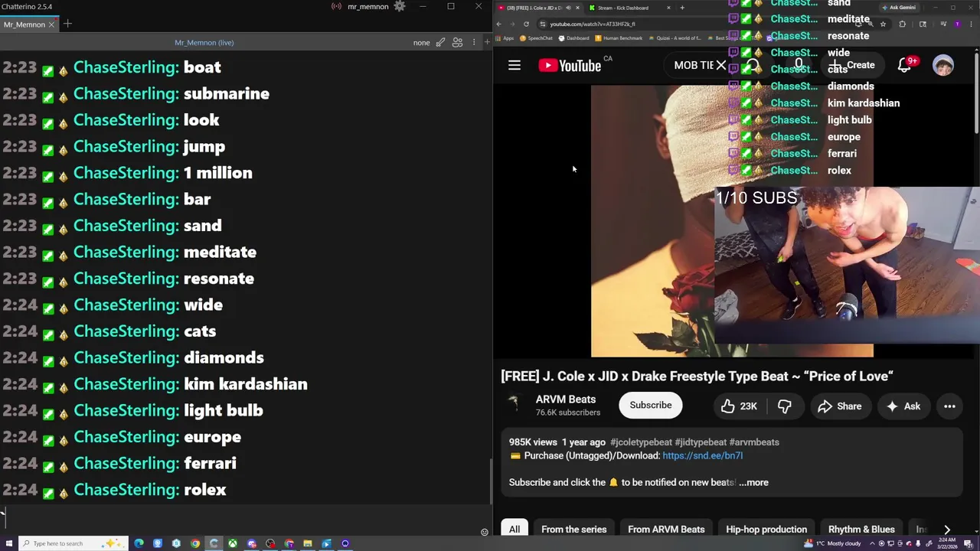
Task: Click the YouTube video player
Action: [732, 221]
